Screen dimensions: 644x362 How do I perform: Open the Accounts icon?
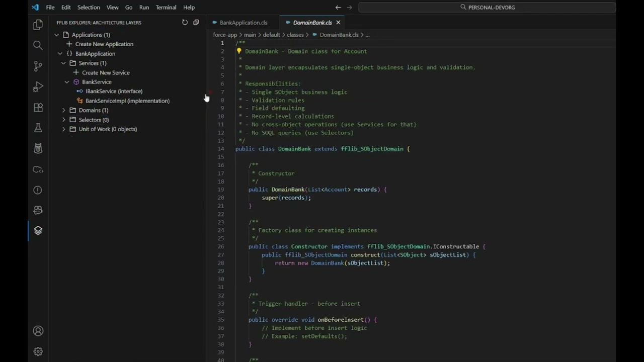38,331
